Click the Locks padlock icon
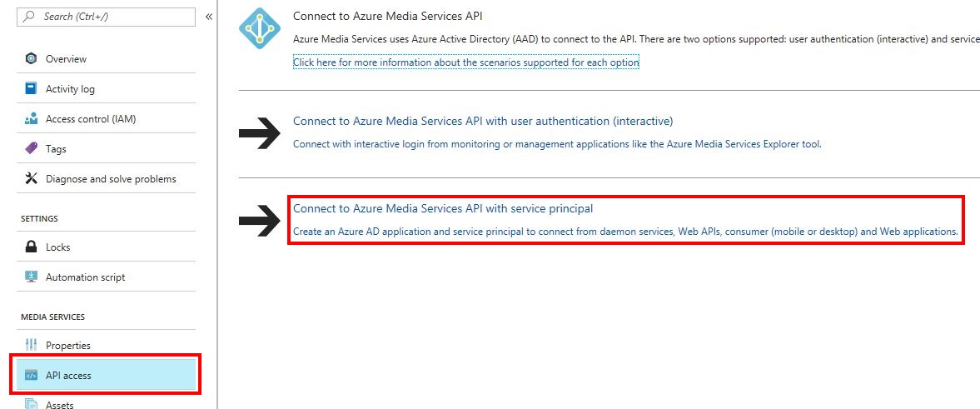The width and height of the screenshot is (980, 409). [31, 247]
